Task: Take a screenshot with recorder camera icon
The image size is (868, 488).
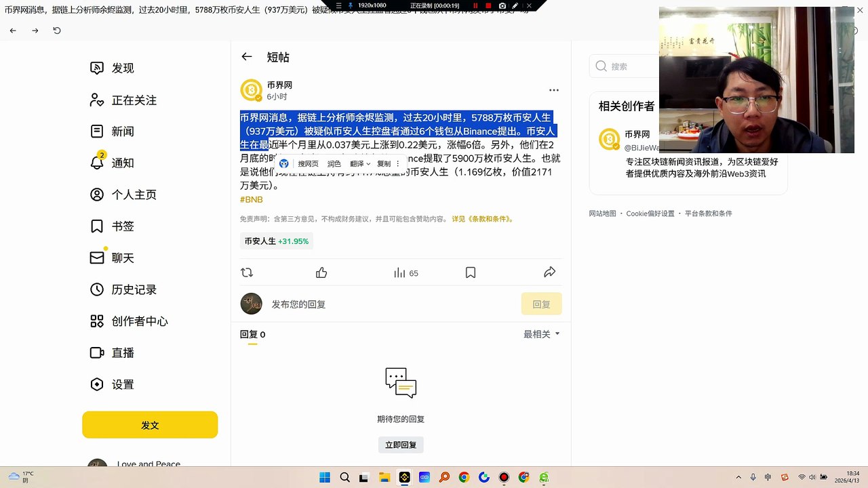Action: (502, 5)
